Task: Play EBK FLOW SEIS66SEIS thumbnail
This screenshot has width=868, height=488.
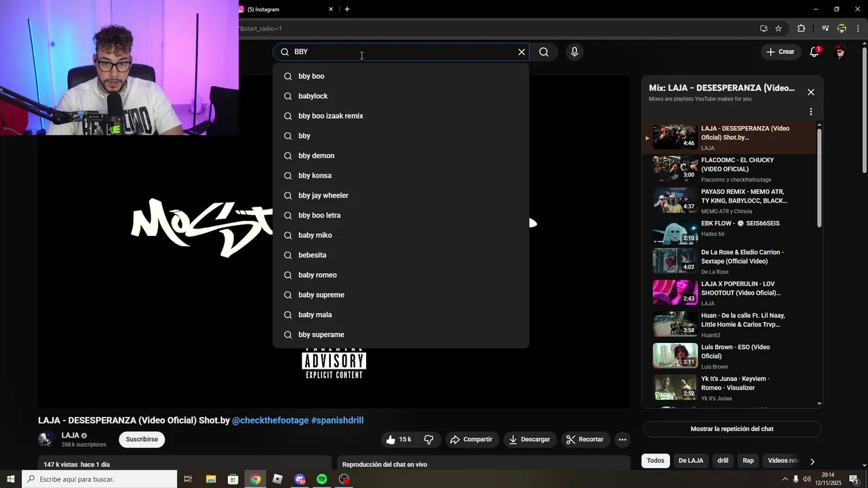Action: 675,232
